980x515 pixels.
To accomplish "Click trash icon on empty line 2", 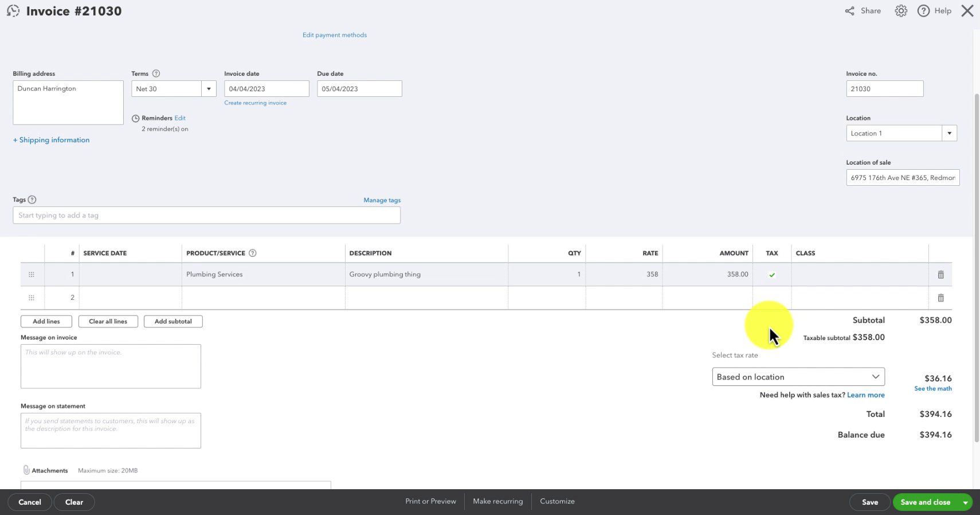I will pos(940,298).
